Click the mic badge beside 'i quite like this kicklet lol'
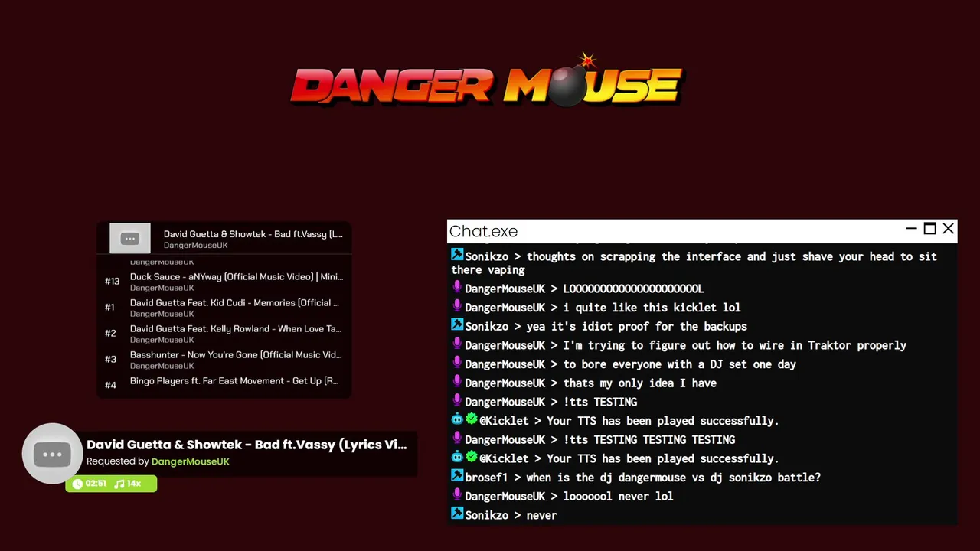The height and width of the screenshot is (551, 980). click(457, 307)
